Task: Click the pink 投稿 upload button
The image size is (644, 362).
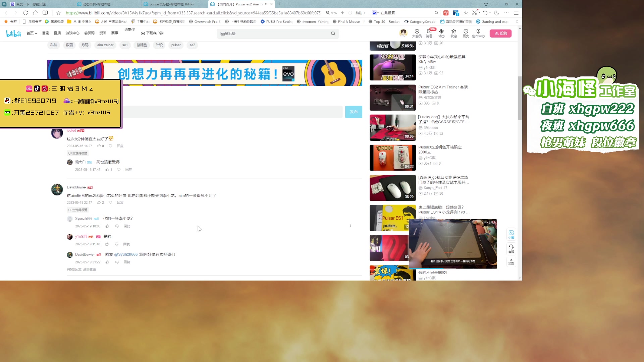Action: (500, 33)
